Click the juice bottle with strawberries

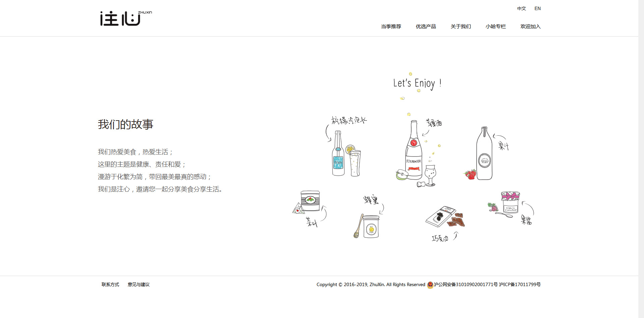pos(484,154)
